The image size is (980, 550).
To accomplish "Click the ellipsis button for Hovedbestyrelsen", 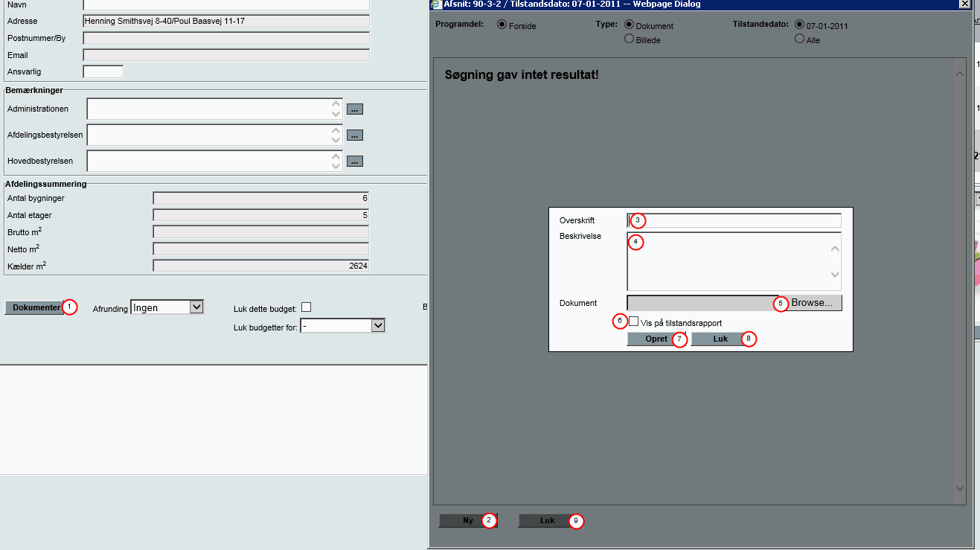I will (355, 162).
